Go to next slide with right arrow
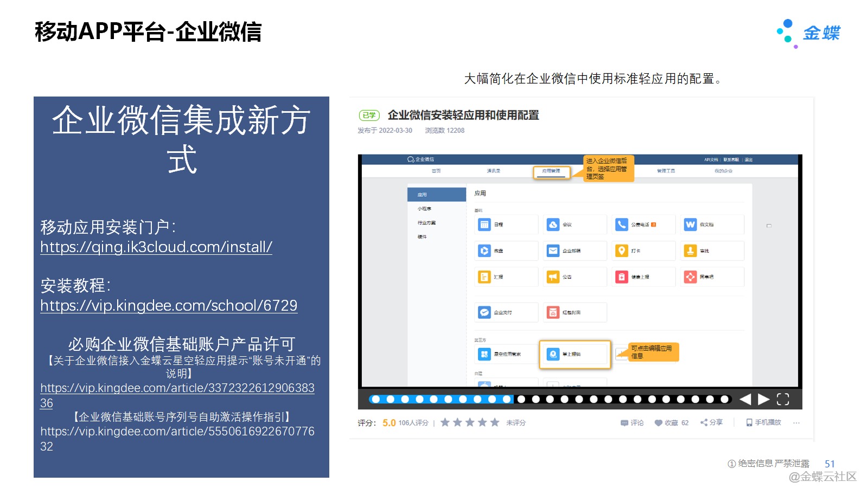Screen dimensions: 868x488 (764, 400)
